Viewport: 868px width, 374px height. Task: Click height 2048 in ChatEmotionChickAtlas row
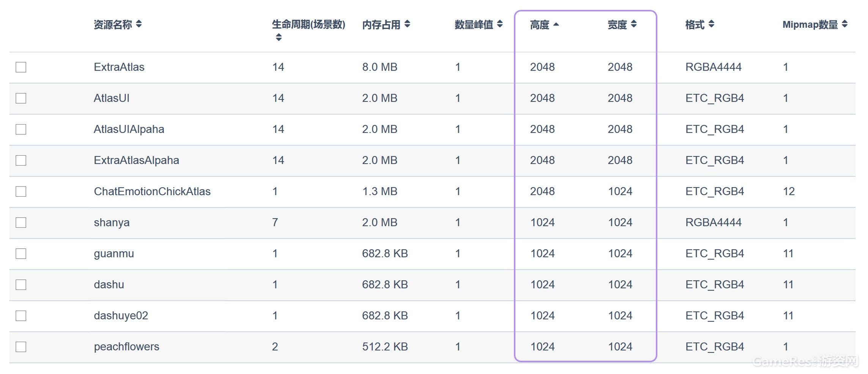(542, 191)
